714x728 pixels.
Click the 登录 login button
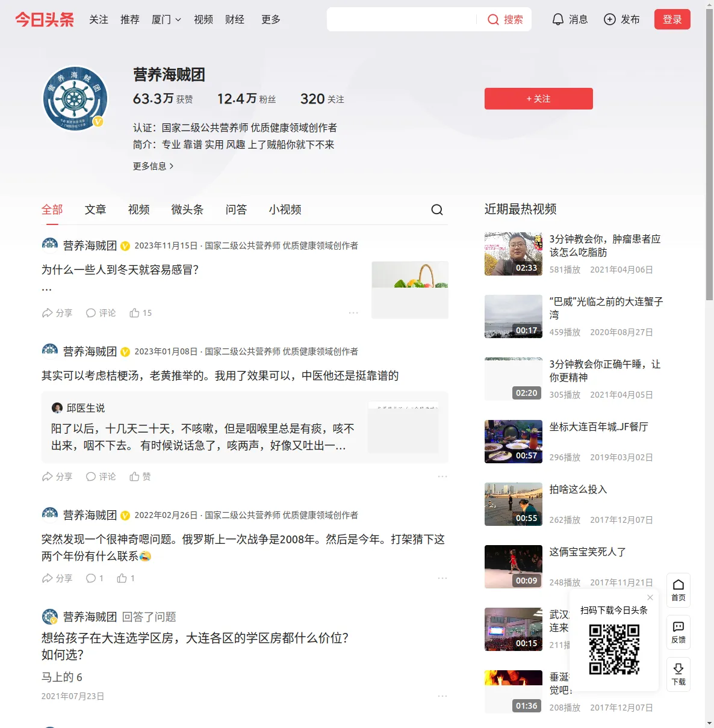(672, 19)
